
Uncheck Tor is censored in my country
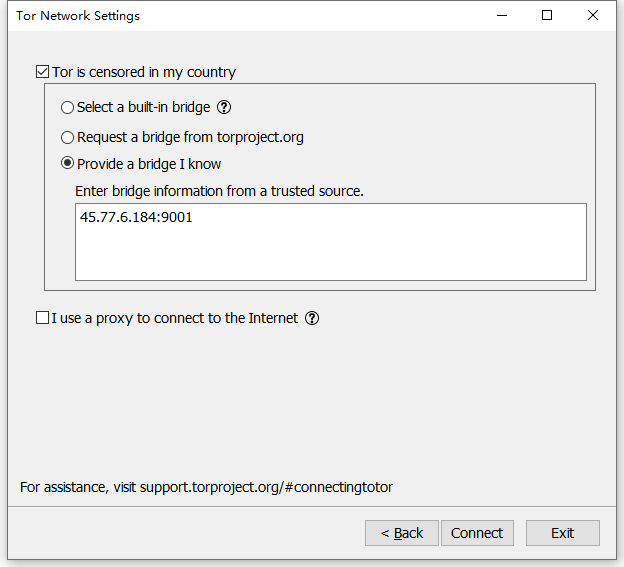42,72
